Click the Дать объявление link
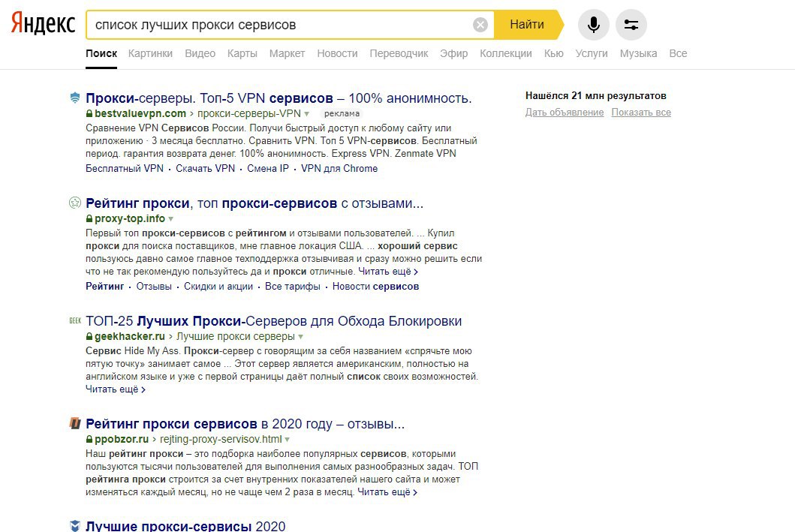The height and width of the screenshot is (532, 795). 565,113
